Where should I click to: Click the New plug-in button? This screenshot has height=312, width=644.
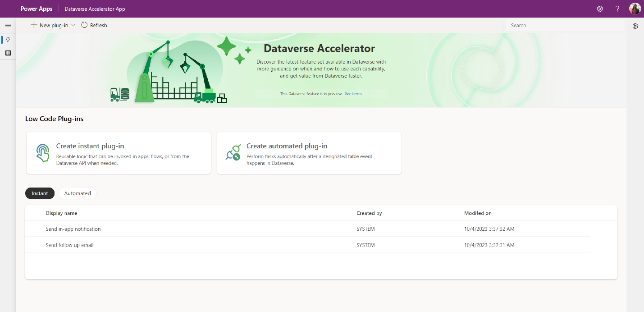tap(49, 25)
